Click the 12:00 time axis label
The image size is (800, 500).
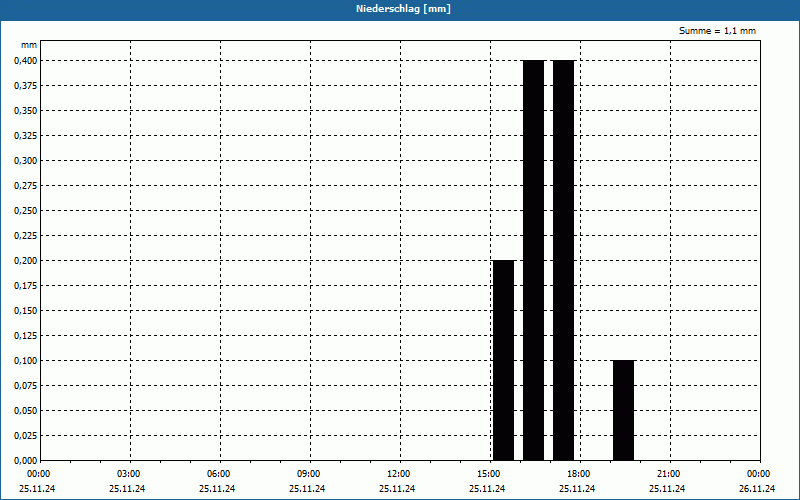point(398,474)
